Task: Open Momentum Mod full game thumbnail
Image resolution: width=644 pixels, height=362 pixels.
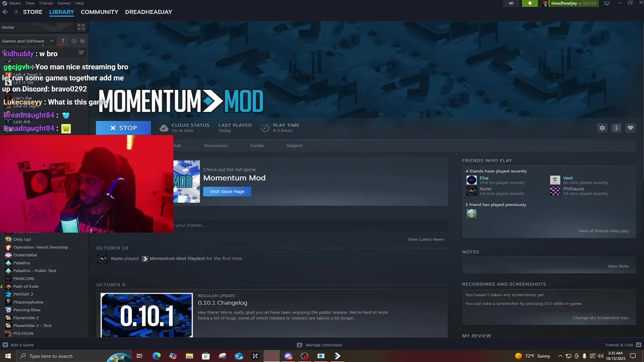Action: click(x=187, y=182)
